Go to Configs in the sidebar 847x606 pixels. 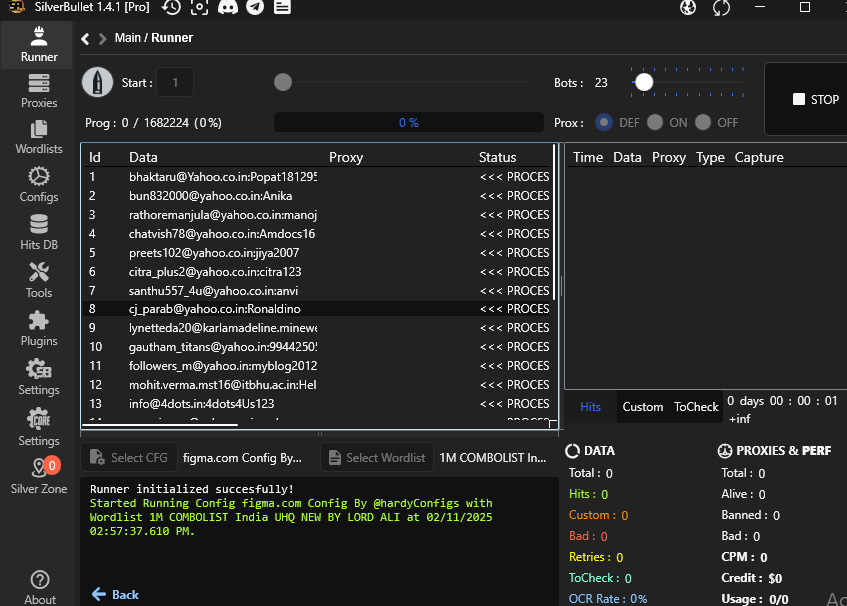coord(39,184)
